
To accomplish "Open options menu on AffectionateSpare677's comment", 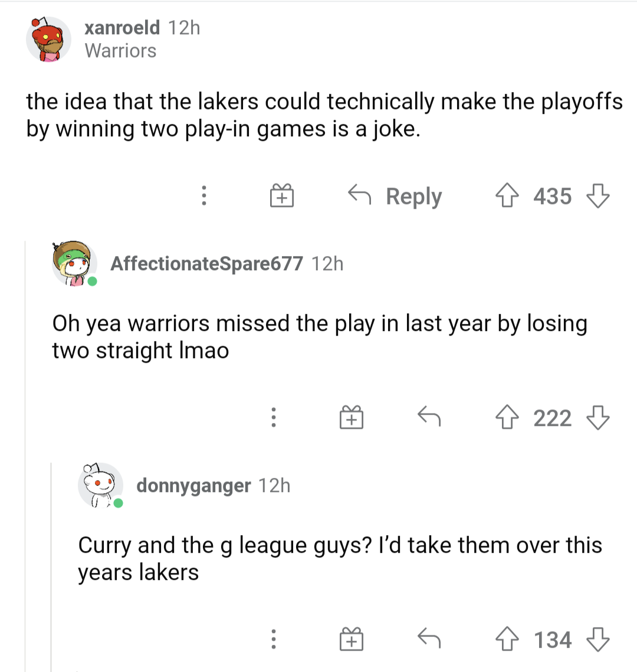I will pyautogui.click(x=273, y=418).
